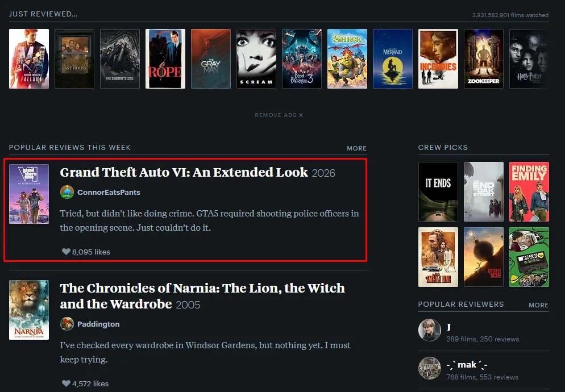Viewport: 565px width, 392px height.
Task: Open ConnorEatsPants avatar icon
Action: [x=67, y=192]
